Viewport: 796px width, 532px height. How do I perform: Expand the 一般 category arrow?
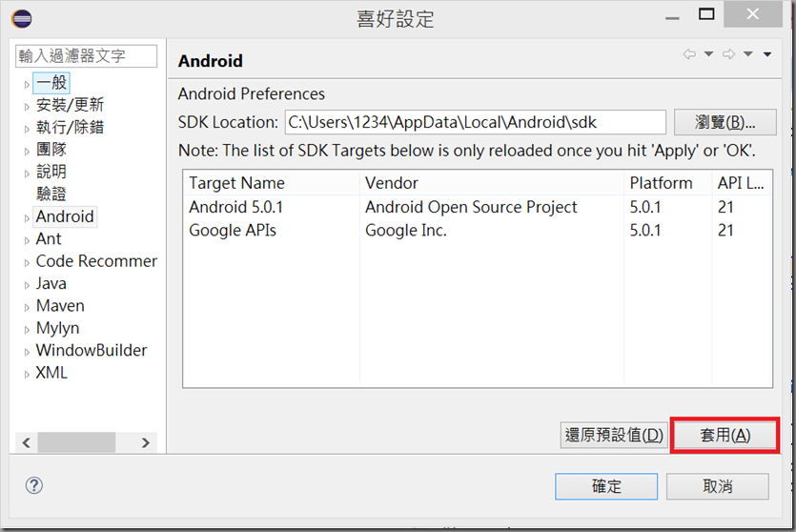pos(27,84)
